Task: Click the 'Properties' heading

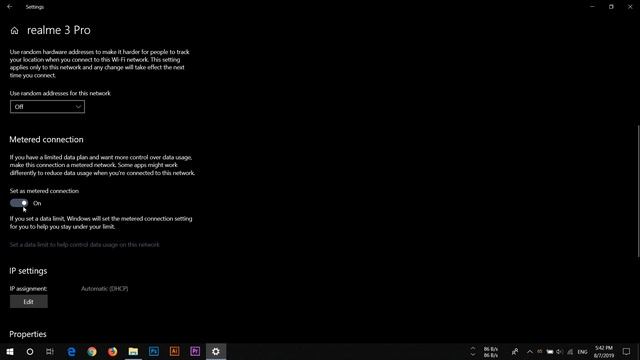Action: [x=28, y=334]
